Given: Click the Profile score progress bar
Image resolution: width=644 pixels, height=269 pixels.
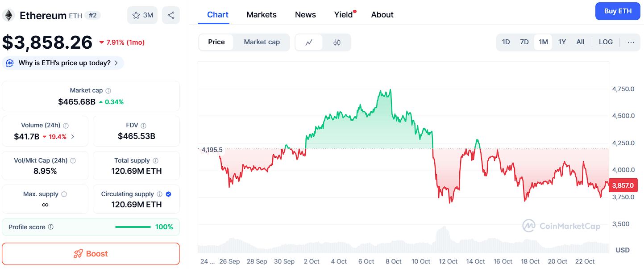Looking at the screenshot, I should [133, 227].
